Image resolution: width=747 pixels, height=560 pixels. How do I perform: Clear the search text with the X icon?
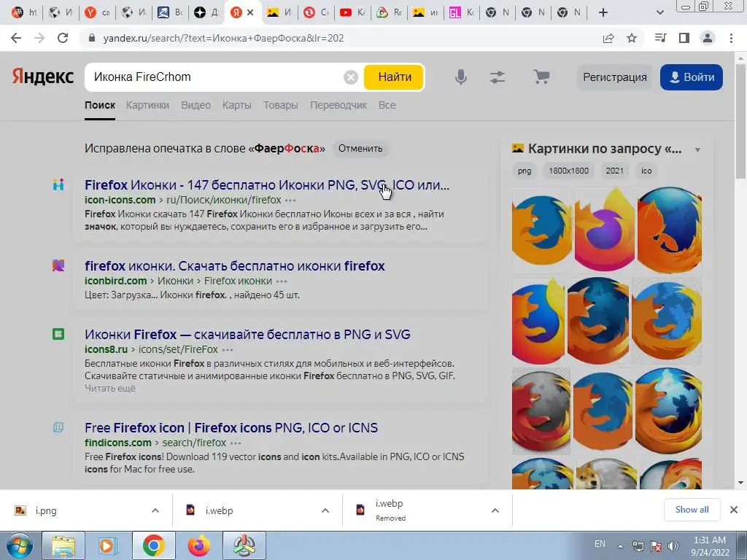pyautogui.click(x=351, y=77)
